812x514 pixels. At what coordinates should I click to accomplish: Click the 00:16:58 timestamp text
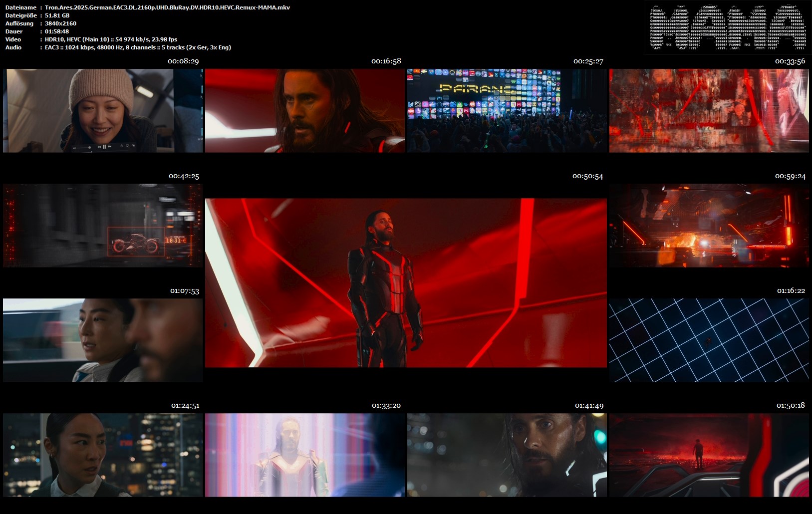pyautogui.click(x=386, y=61)
